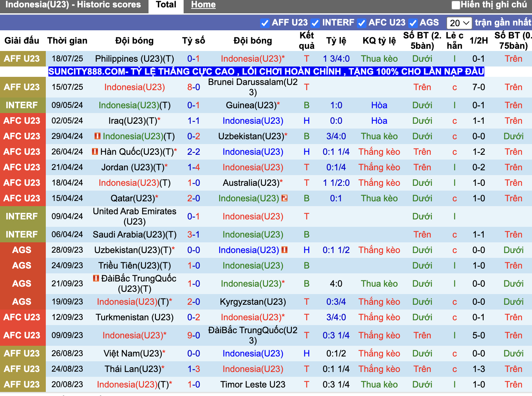Click the 1-3 score of Thái Lan match
Viewport: 532px width, 396px height.
194,369
